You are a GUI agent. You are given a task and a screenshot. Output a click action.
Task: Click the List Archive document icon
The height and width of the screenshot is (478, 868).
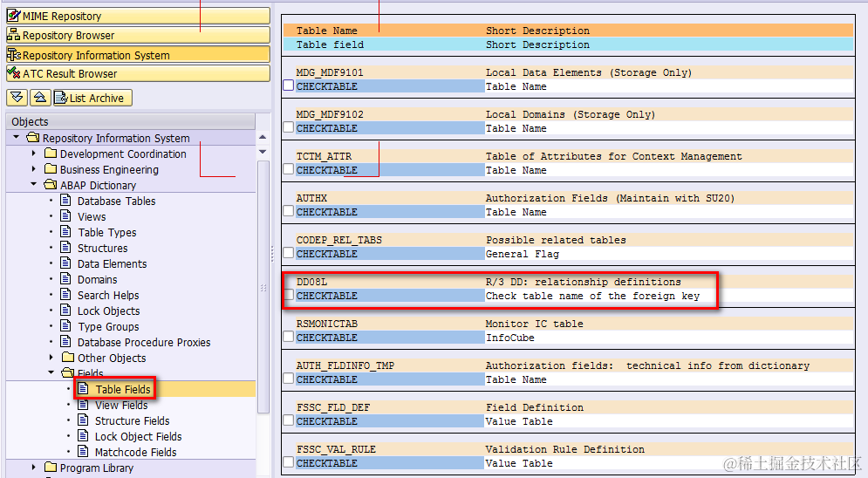[61, 98]
